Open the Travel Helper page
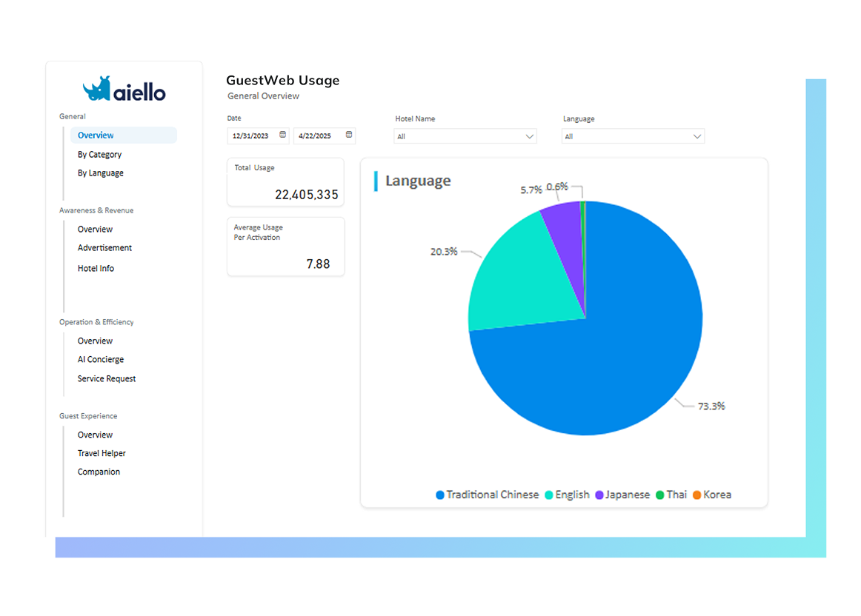The height and width of the screenshot is (616, 861). (x=102, y=453)
